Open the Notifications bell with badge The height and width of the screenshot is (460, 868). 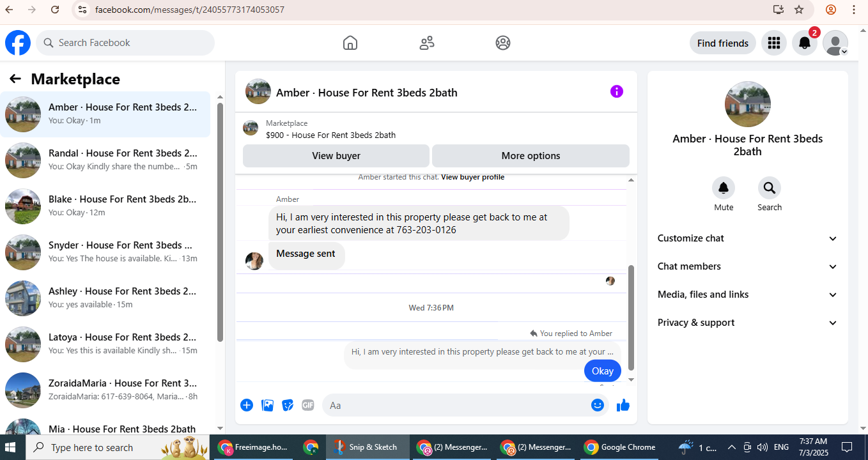pos(805,43)
